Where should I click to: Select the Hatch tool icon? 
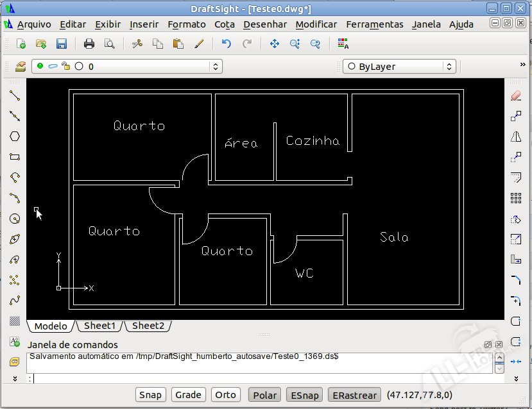point(15,321)
